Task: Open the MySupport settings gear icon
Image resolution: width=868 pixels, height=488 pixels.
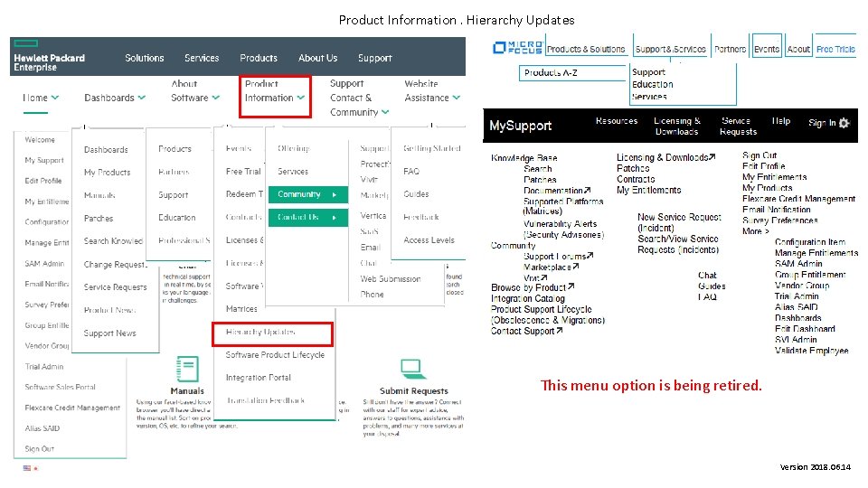Action: click(844, 123)
